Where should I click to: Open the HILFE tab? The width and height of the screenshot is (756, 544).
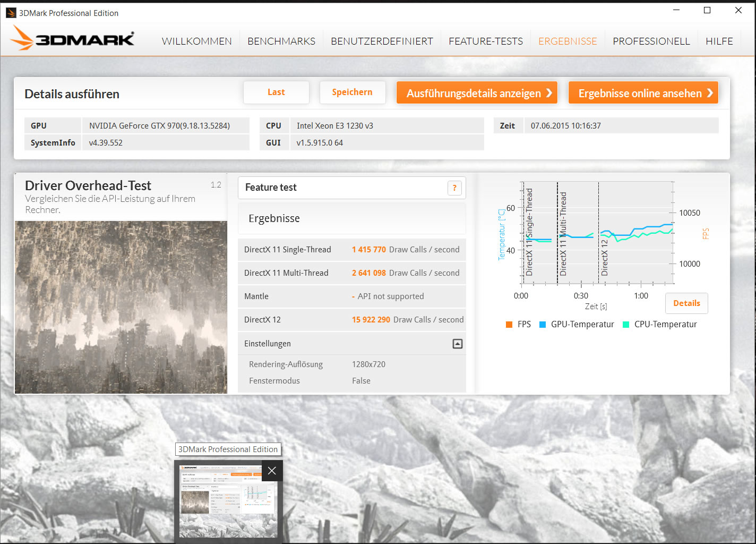tap(719, 41)
